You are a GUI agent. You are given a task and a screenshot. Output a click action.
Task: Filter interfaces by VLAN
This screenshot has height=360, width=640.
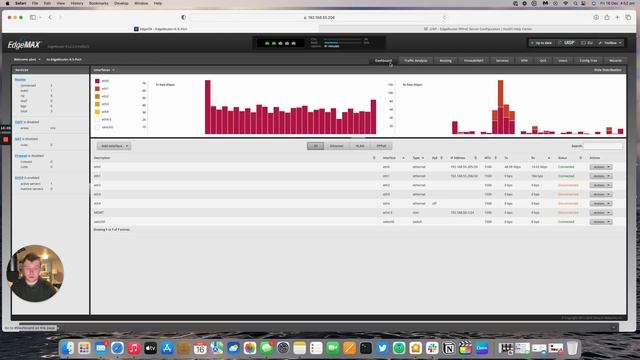coord(360,146)
